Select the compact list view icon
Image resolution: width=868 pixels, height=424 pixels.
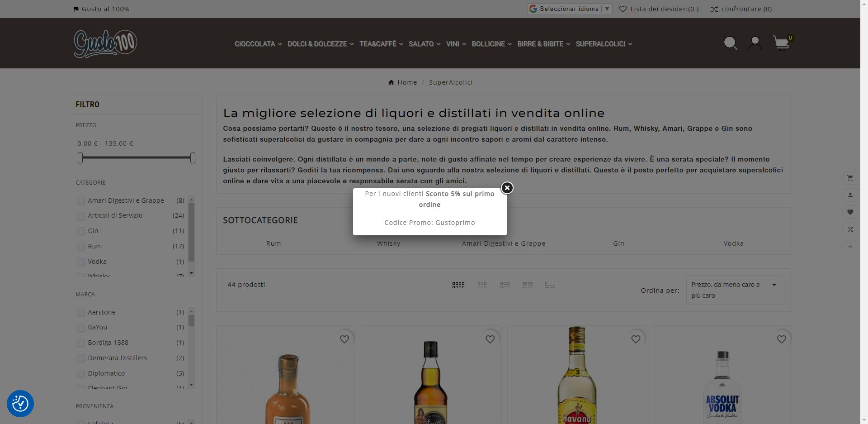click(550, 285)
